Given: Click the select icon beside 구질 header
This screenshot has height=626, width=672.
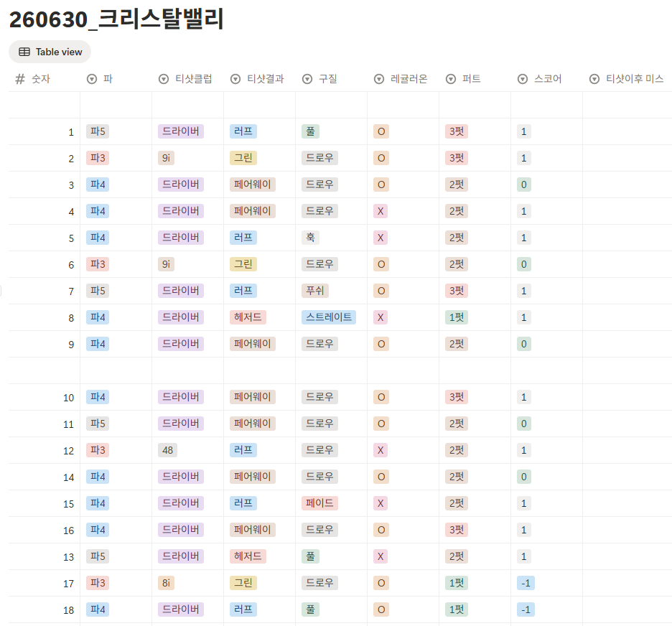Looking at the screenshot, I should tap(307, 79).
